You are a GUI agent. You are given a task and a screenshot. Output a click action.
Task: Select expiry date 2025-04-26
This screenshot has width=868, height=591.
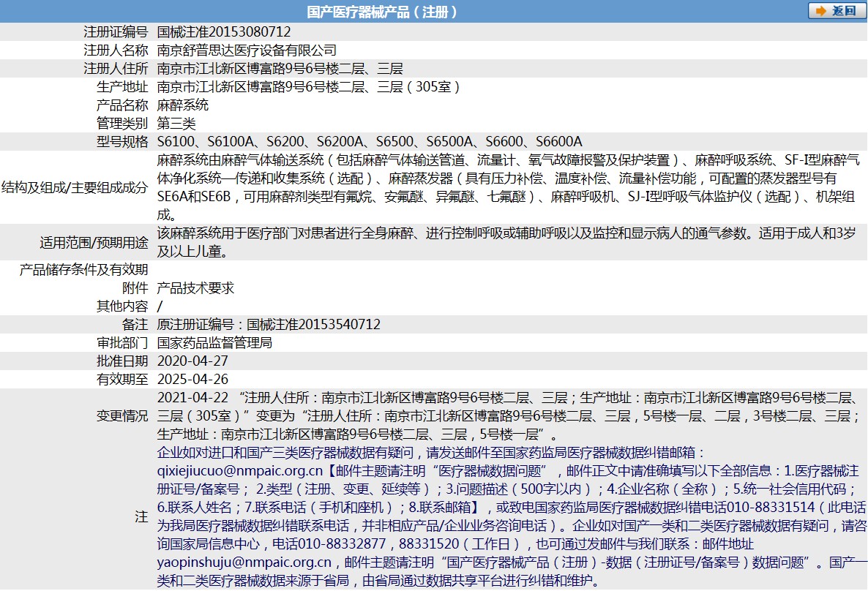[x=192, y=379]
